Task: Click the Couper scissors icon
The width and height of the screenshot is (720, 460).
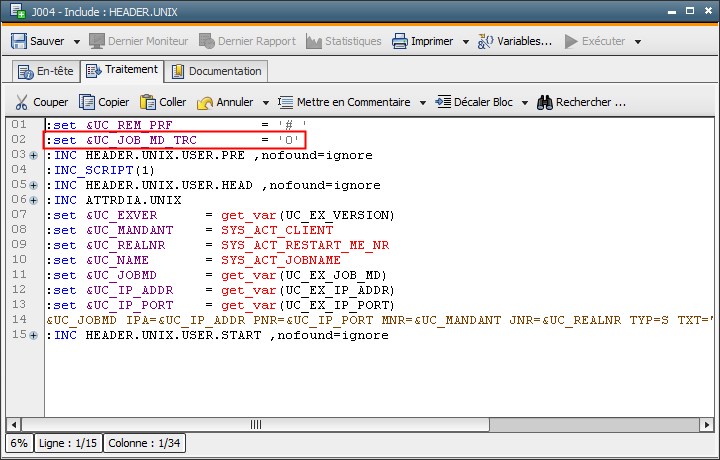Action: point(21,102)
